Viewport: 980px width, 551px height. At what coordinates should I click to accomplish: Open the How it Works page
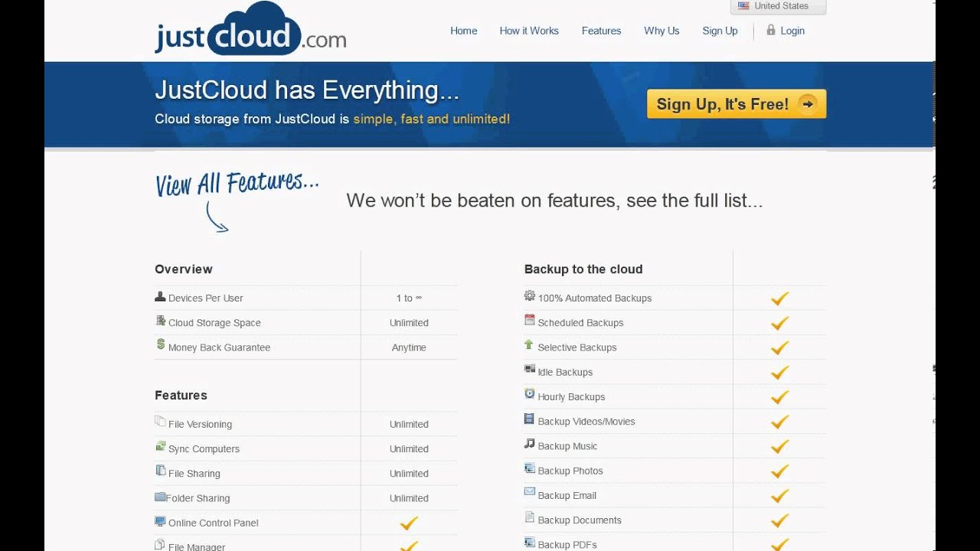point(529,31)
